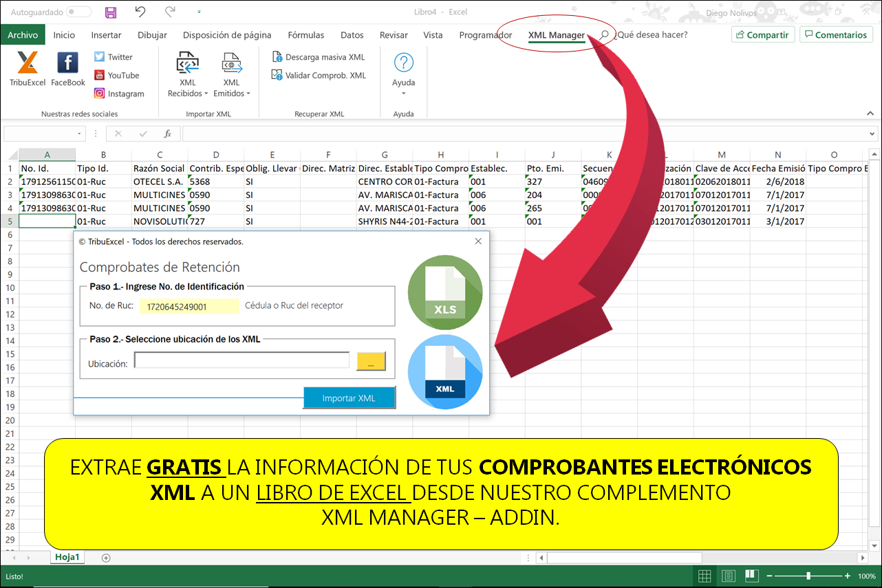Select column A header
Screen dimensions: 882x588
pos(47,155)
